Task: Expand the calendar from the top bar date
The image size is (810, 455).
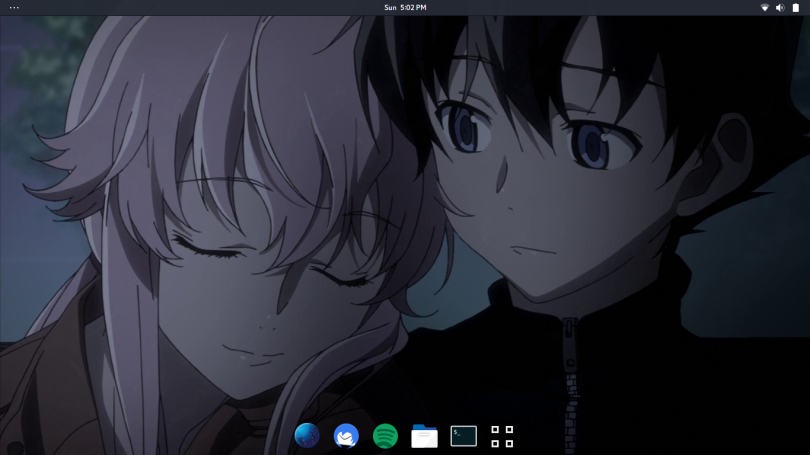Action: (405, 7)
